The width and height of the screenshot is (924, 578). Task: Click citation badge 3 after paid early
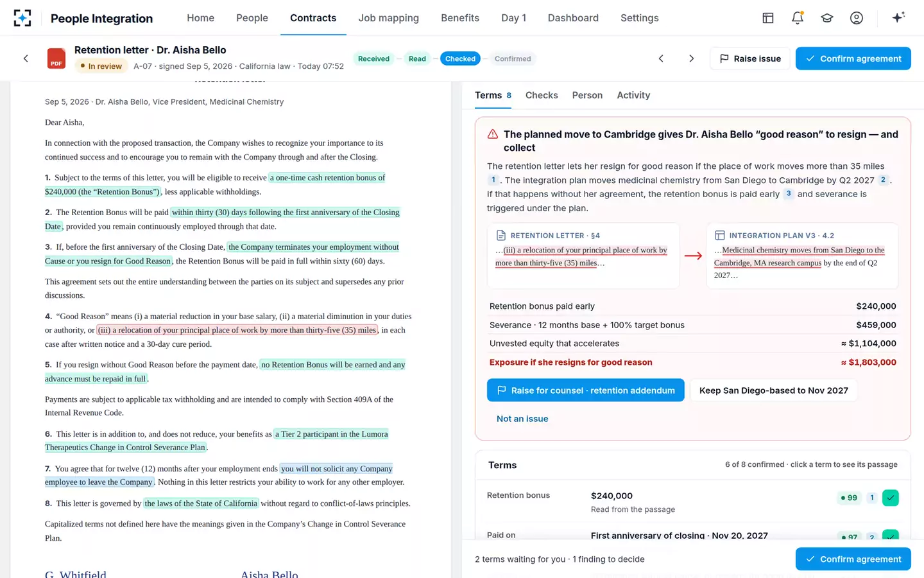[x=789, y=194]
